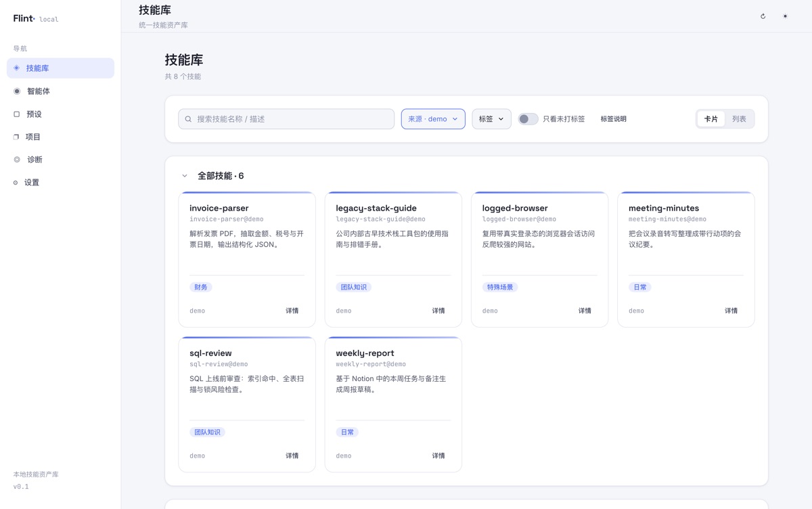Click the 诊断 icon in sidebar
The width and height of the screenshot is (812, 509).
click(x=17, y=160)
